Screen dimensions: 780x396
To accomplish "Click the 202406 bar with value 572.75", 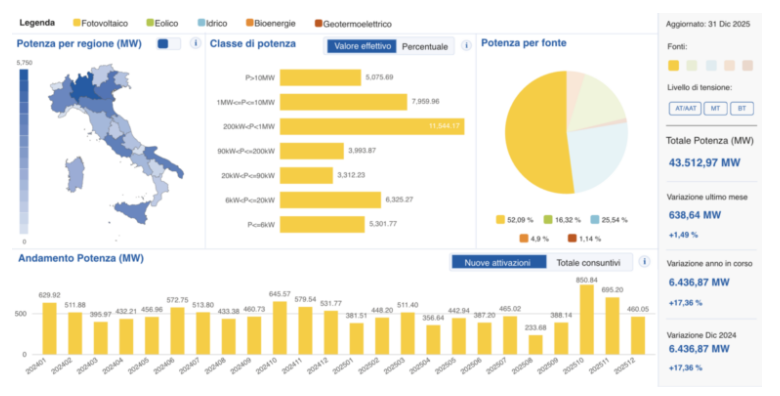I will [177, 331].
